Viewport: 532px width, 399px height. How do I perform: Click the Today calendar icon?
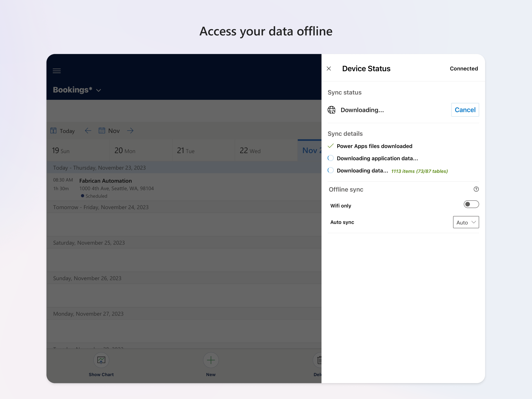[53, 131]
